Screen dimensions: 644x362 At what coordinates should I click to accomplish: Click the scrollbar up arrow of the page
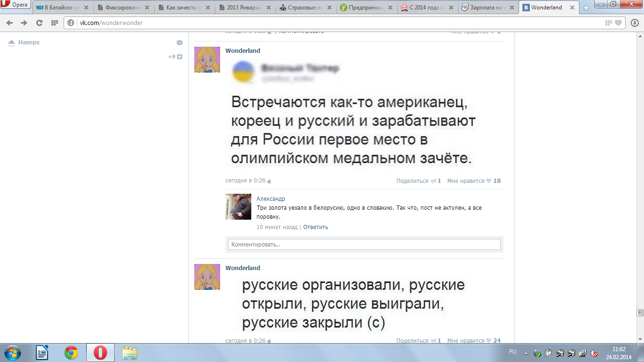coord(640,36)
